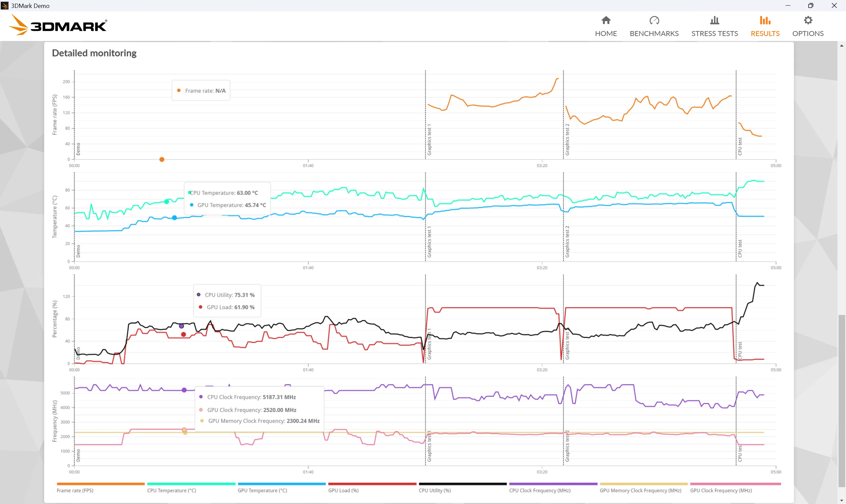Hide the CPU Utility (%) series
Image resolution: width=846 pixels, height=504 pixels.
[434, 490]
